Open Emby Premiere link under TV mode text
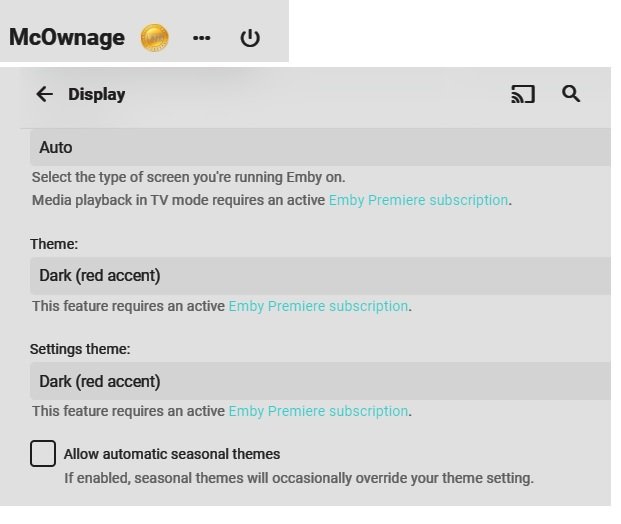Screen dimensions: 621x524 click(418, 200)
